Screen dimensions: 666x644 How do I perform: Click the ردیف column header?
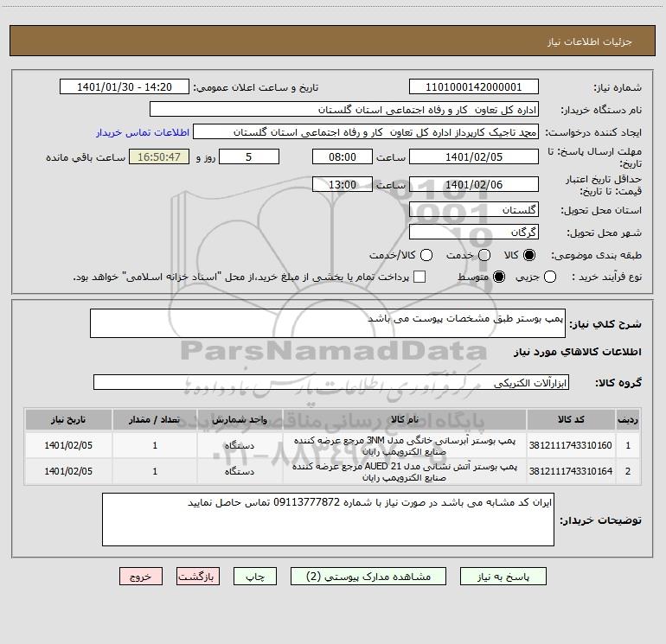(628, 420)
